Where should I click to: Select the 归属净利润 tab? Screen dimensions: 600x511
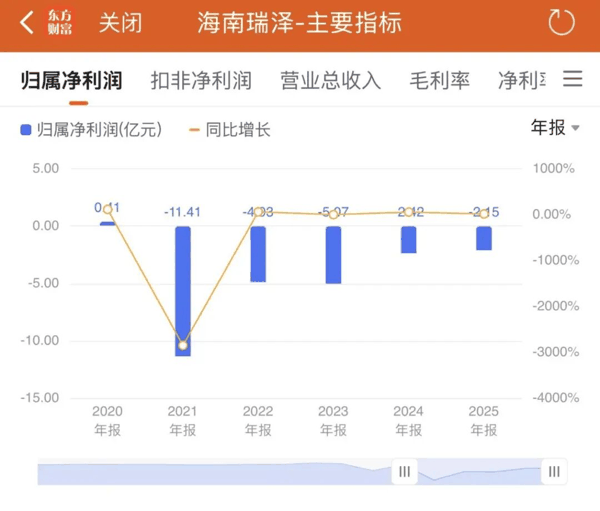coord(72,80)
